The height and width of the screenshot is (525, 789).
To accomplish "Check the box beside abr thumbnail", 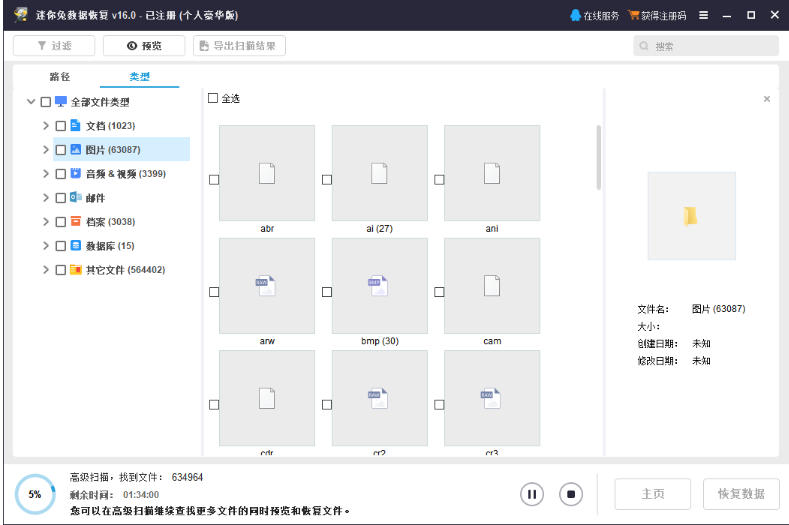I will [214, 180].
